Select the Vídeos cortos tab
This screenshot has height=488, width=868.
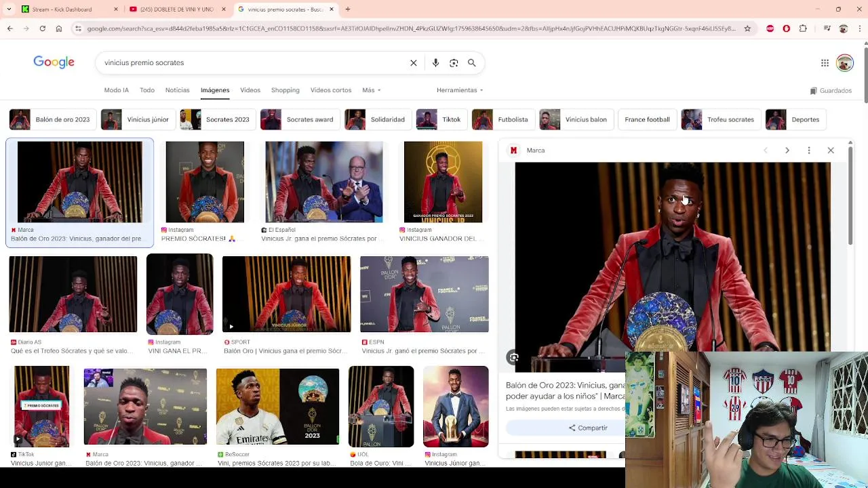[x=331, y=90]
